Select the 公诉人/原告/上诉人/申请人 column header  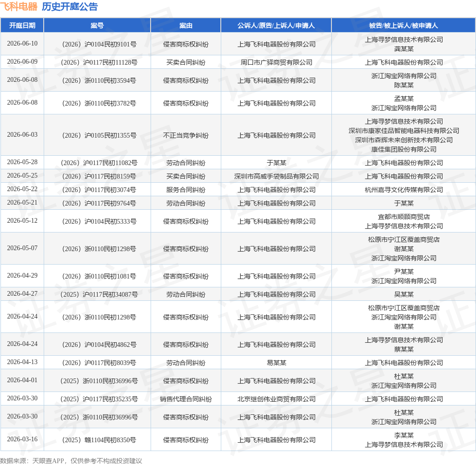[x=276, y=26]
